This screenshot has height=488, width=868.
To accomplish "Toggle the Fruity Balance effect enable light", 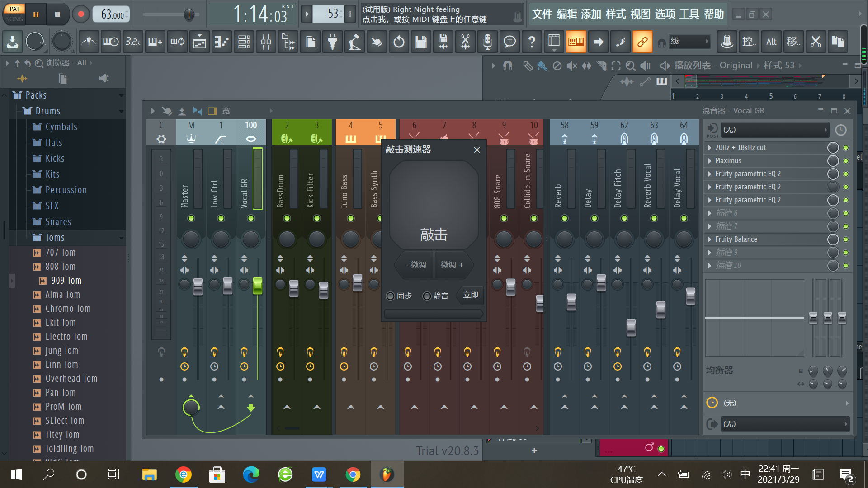I will [845, 239].
